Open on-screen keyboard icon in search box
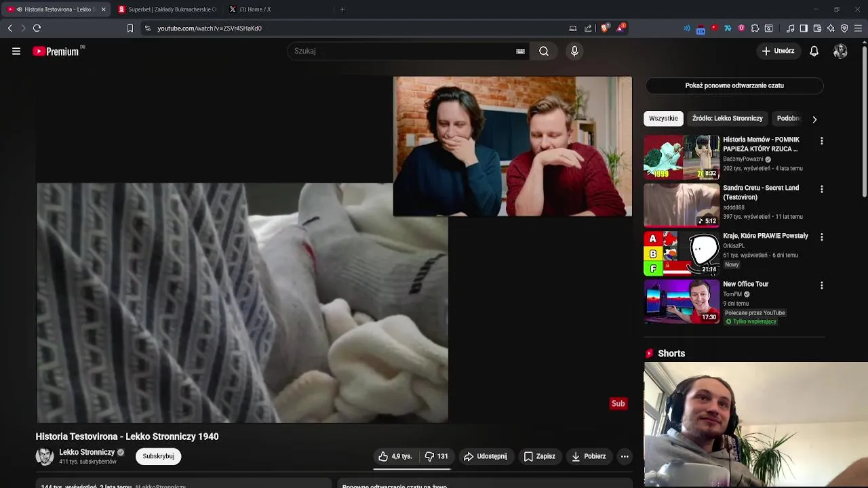Screen dimensions: 868x488 (520, 51)
